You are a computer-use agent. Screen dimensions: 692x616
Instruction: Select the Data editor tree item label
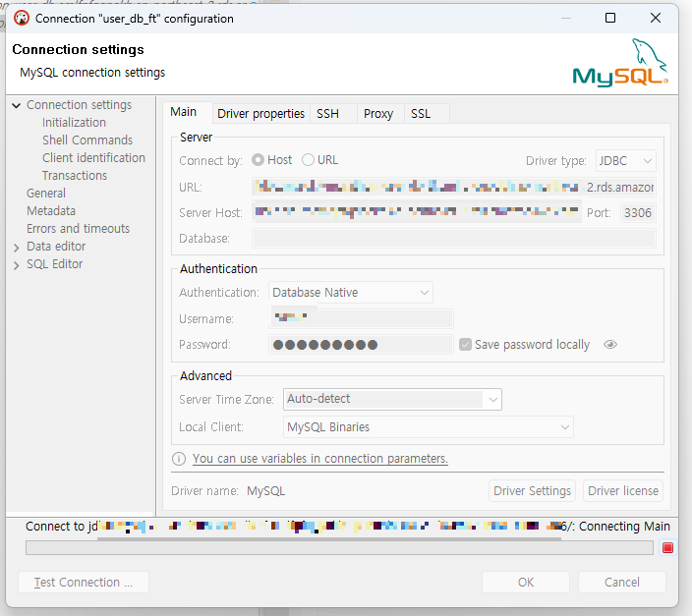tap(56, 247)
